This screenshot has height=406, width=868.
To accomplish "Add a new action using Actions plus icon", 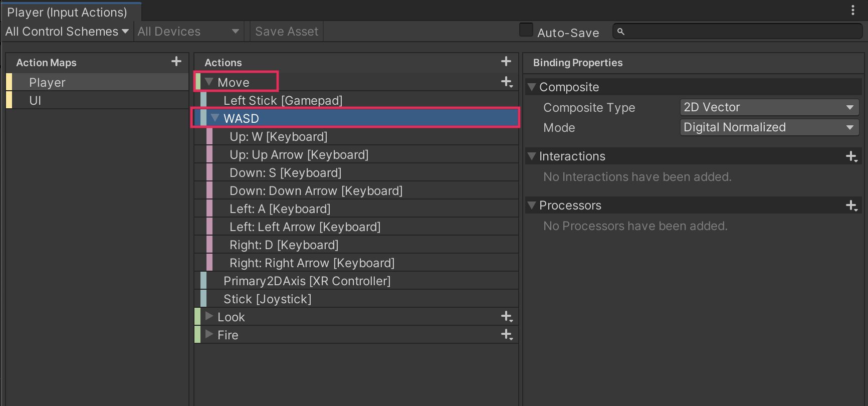I will pyautogui.click(x=506, y=62).
